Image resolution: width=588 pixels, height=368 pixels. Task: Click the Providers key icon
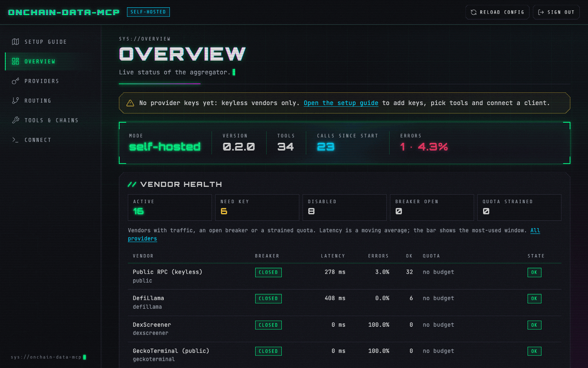[16, 81]
